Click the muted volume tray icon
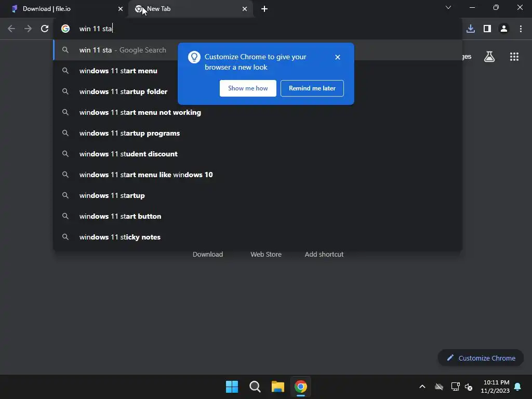 pyautogui.click(x=469, y=387)
